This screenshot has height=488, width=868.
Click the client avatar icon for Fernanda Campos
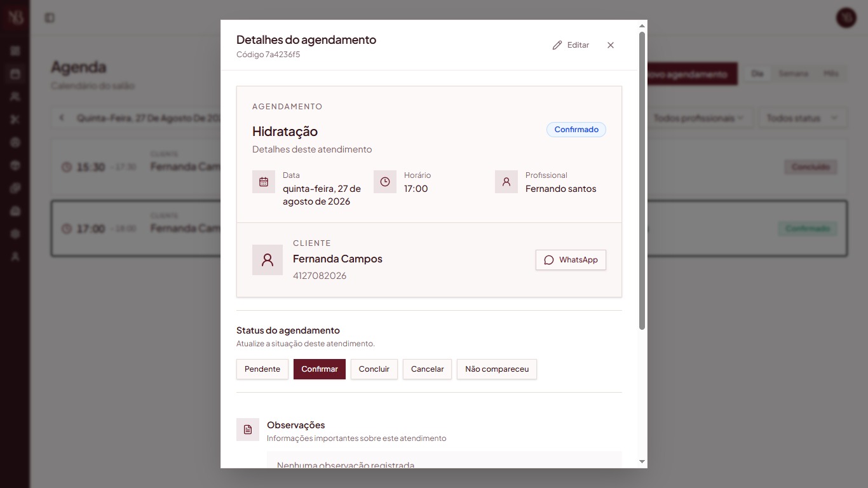coord(268,260)
